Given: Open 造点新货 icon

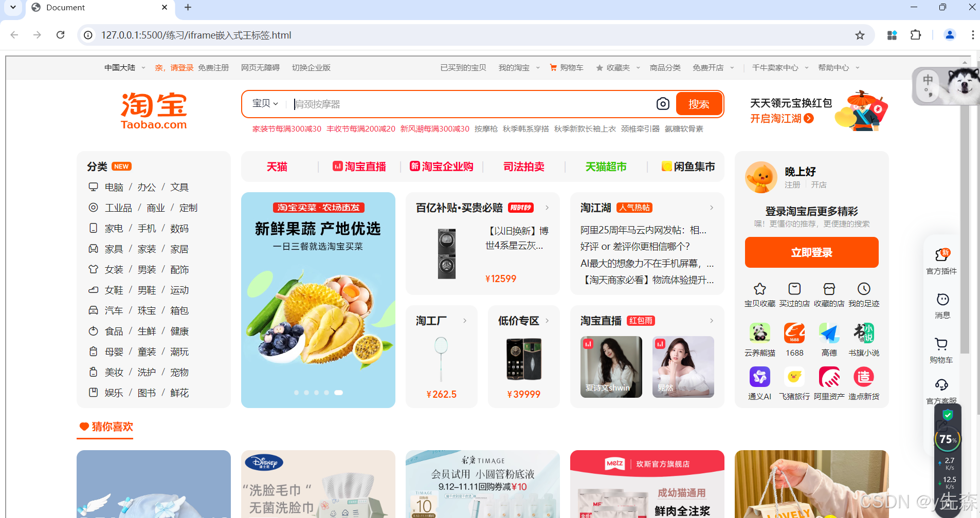Looking at the screenshot, I should [x=864, y=377].
